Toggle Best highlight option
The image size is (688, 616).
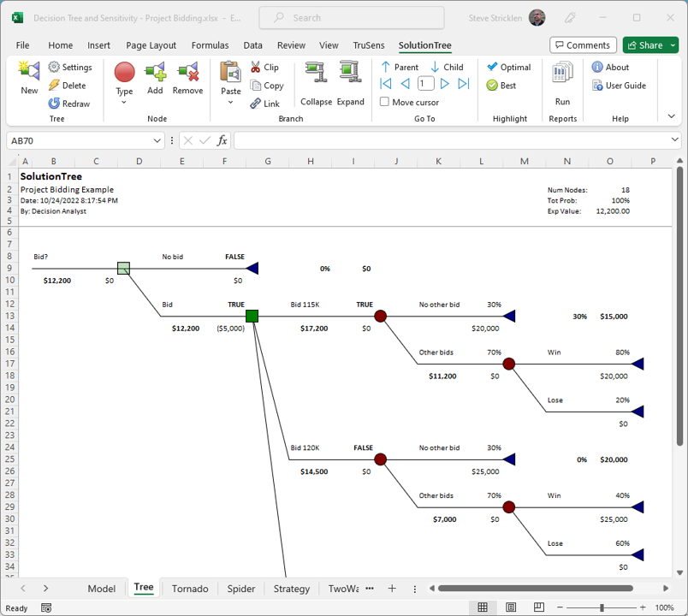[501, 86]
